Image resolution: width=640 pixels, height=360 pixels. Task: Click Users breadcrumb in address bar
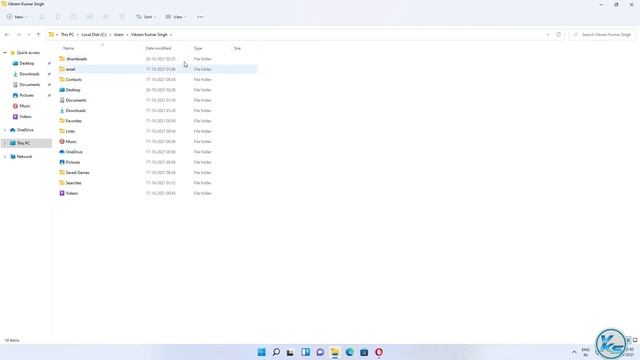tap(119, 35)
